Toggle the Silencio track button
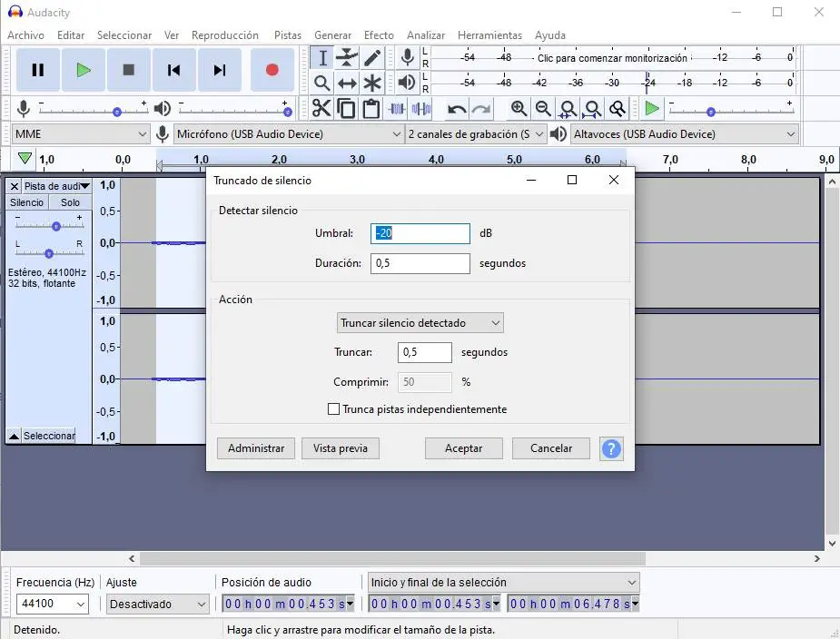Viewport: 840px width, 639px height. point(26,202)
